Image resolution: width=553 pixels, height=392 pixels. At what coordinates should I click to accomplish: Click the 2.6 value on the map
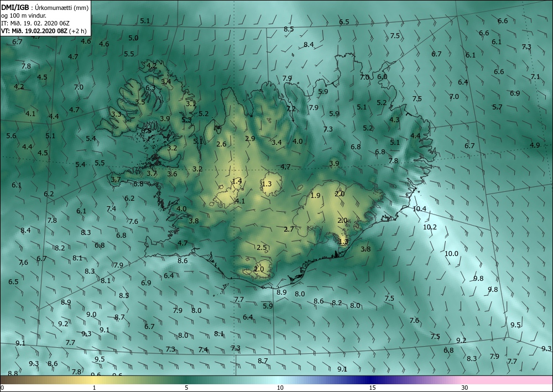click(x=222, y=144)
